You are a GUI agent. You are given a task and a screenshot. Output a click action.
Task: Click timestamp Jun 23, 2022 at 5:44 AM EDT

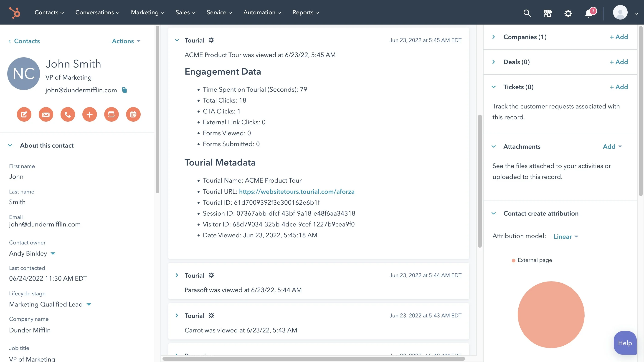tap(425, 275)
